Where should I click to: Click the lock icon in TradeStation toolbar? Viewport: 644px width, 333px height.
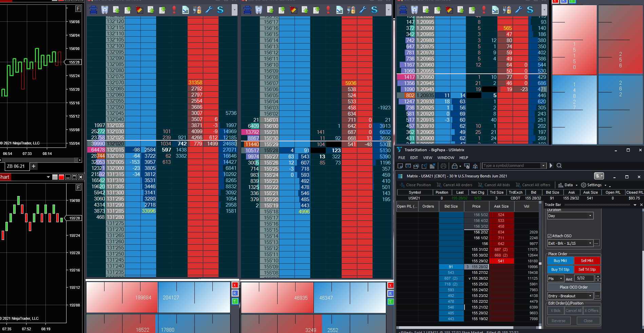coord(454,166)
